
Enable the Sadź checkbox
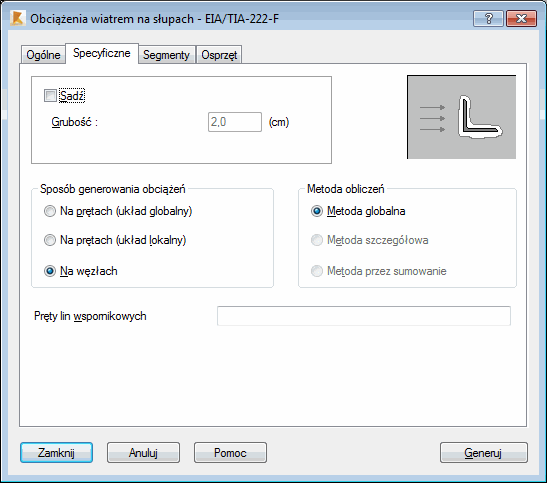pos(50,96)
